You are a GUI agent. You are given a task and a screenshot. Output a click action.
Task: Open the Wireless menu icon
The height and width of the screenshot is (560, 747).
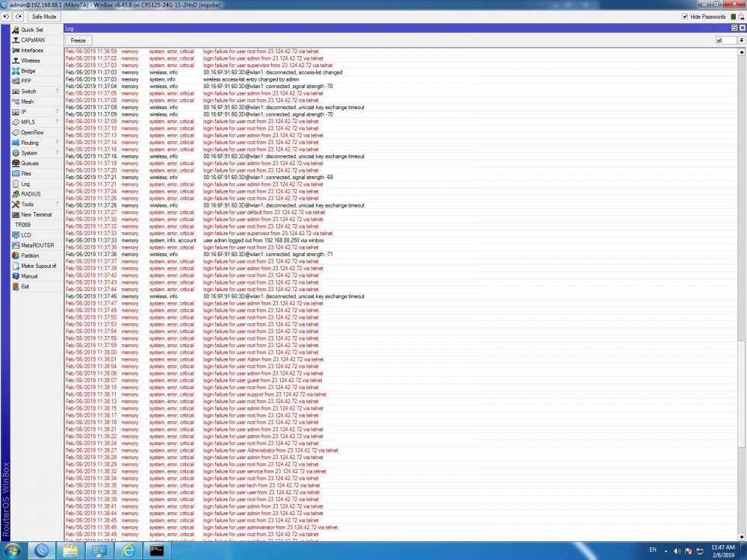(x=16, y=60)
